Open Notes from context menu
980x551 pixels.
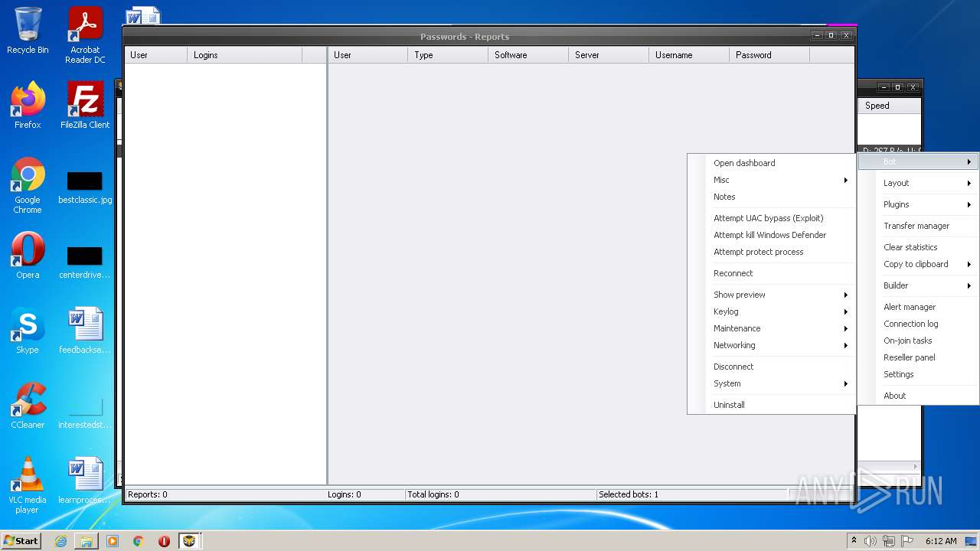tap(772, 197)
